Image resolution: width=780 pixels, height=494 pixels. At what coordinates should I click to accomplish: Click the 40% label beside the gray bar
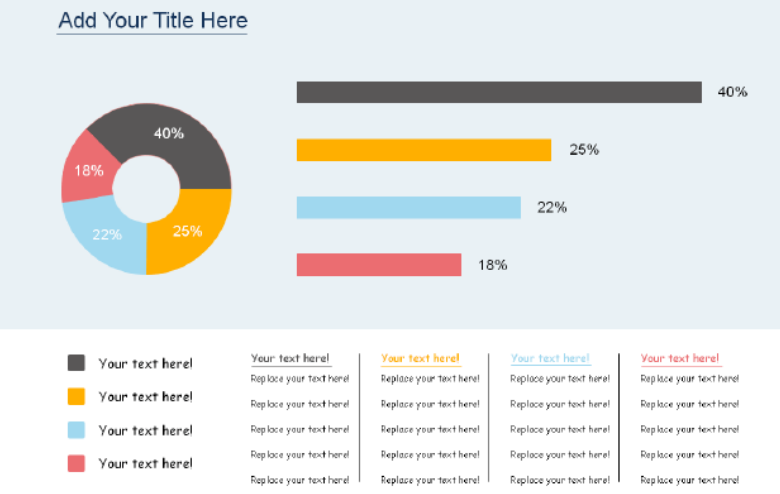(732, 92)
